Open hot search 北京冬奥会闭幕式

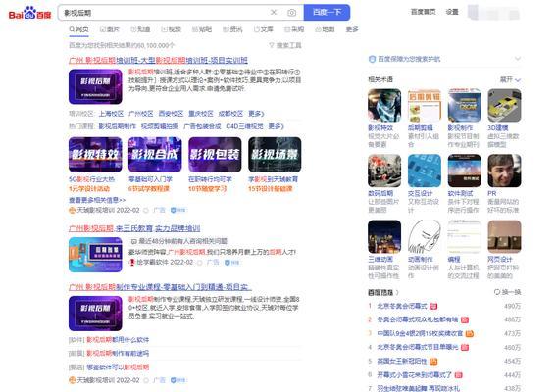[x=402, y=306]
